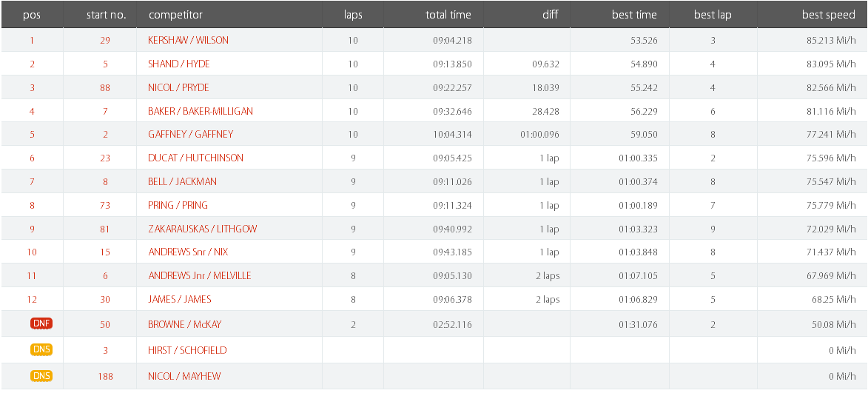
Task: Open competitor KERSHAW / WILSON
Action: [x=188, y=41]
